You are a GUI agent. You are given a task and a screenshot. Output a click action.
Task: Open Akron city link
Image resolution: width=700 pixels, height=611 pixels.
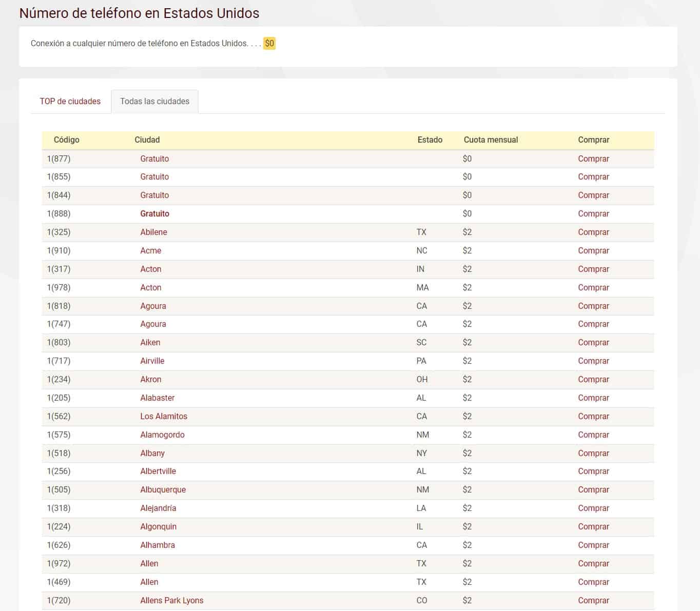pyautogui.click(x=150, y=379)
